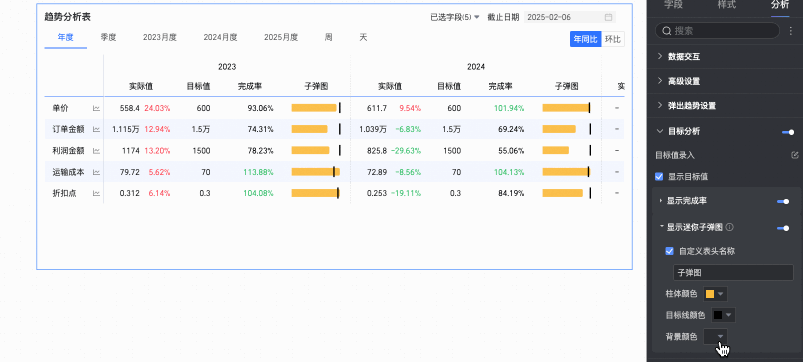Expand the 高级设置 section
This screenshot has height=362, width=803.
660,81
